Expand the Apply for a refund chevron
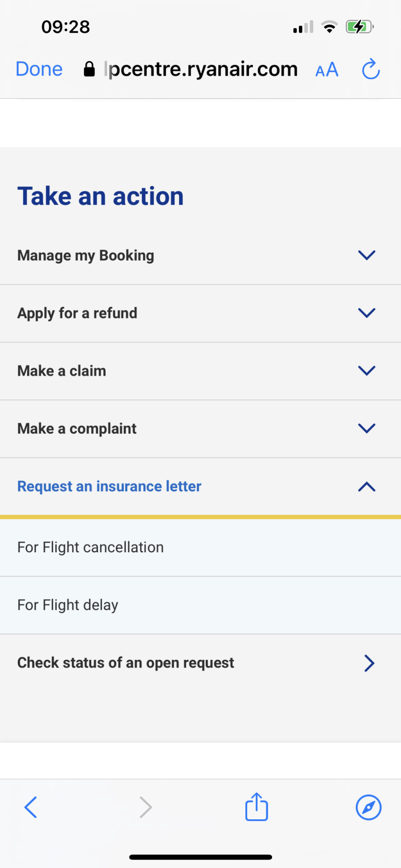This screenshot has height=868, width=401. pos(367,313)
